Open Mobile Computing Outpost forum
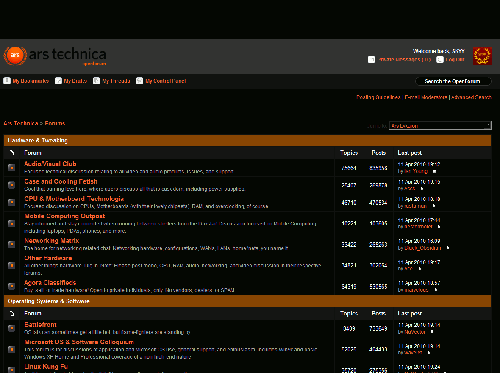This screenshot has width=500, height=373. pos(65,216)
